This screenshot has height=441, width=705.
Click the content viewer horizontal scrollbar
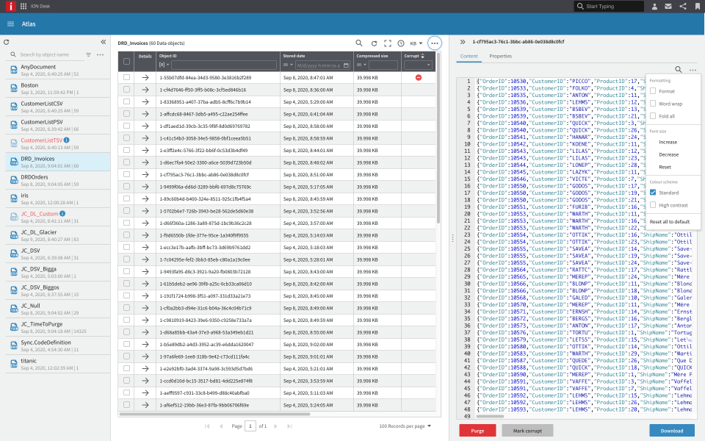coord(490,416)
